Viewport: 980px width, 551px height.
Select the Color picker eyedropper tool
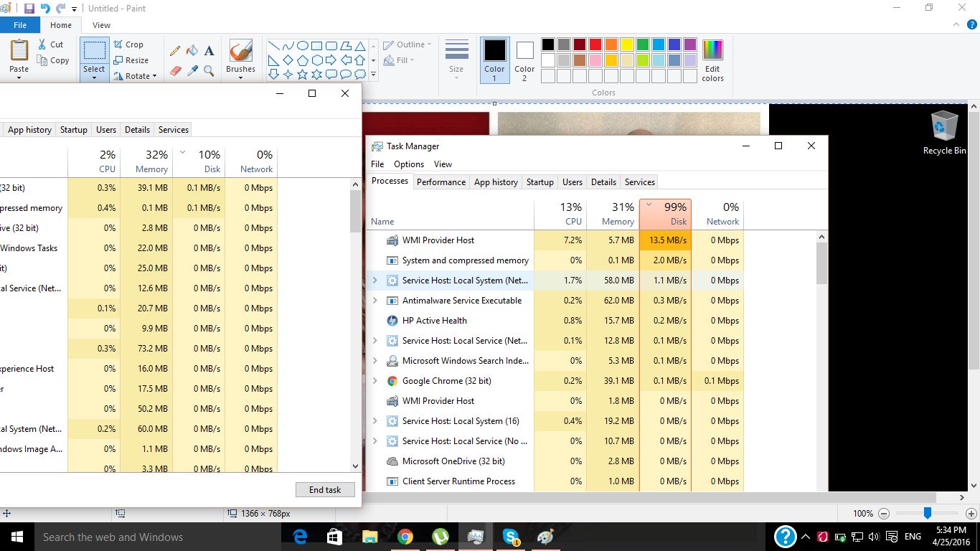coord(192,70)
